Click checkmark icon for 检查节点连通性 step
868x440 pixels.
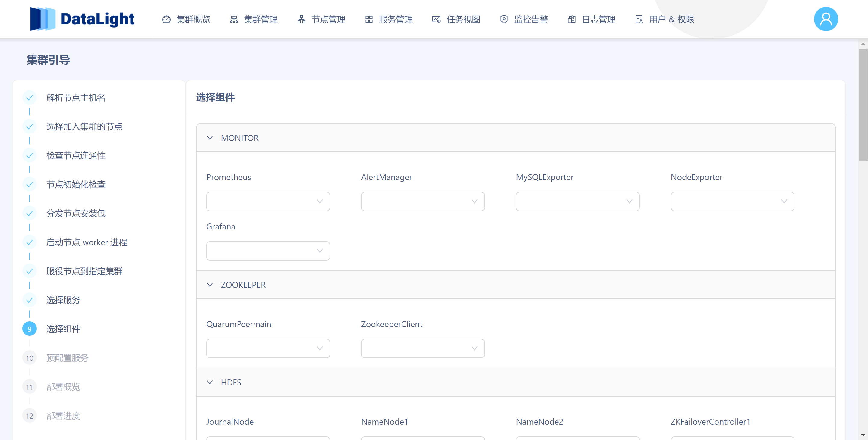point(29,155)
